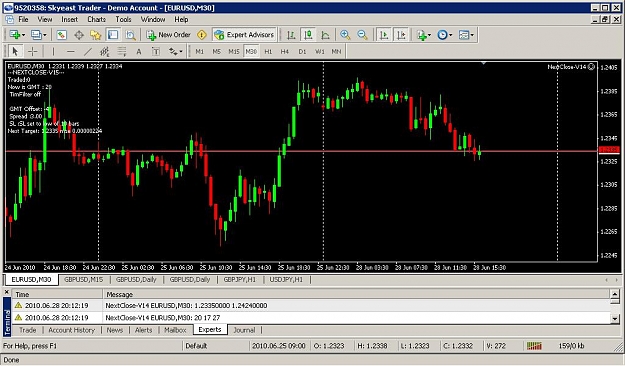This screenshot has height=366, width=625.
Task: Switch to USDJPY,H1 chart tab
Action: point(286,279)
